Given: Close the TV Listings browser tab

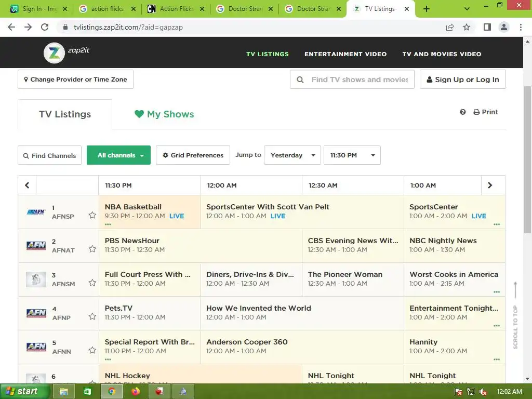Looking at the screenshot, I should pyautogui.click(x=407, y=9).
